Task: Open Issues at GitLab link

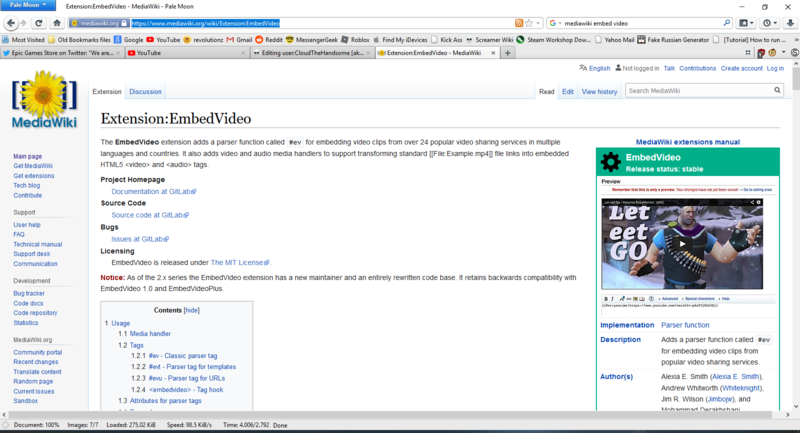Action: click(140, 239)
